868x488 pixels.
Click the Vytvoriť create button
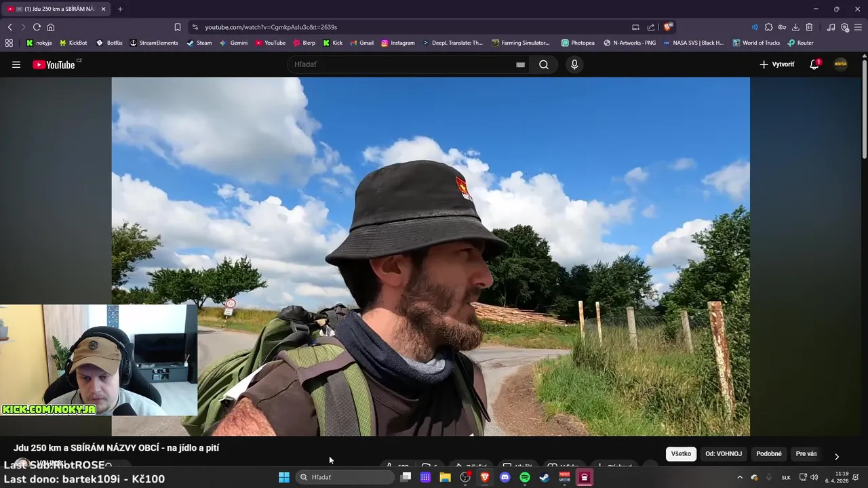pyautogui.click(x=776, y=64)
